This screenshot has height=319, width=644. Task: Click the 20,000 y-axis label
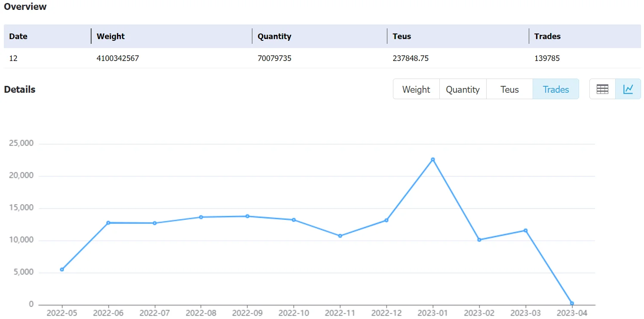click(21, 176)
